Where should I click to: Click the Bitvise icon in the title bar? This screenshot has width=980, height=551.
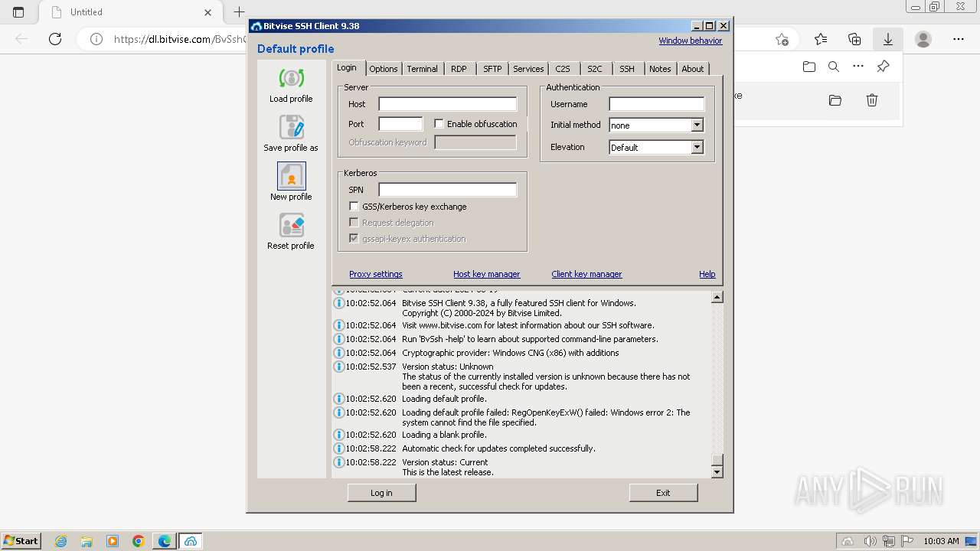(256, 26)
